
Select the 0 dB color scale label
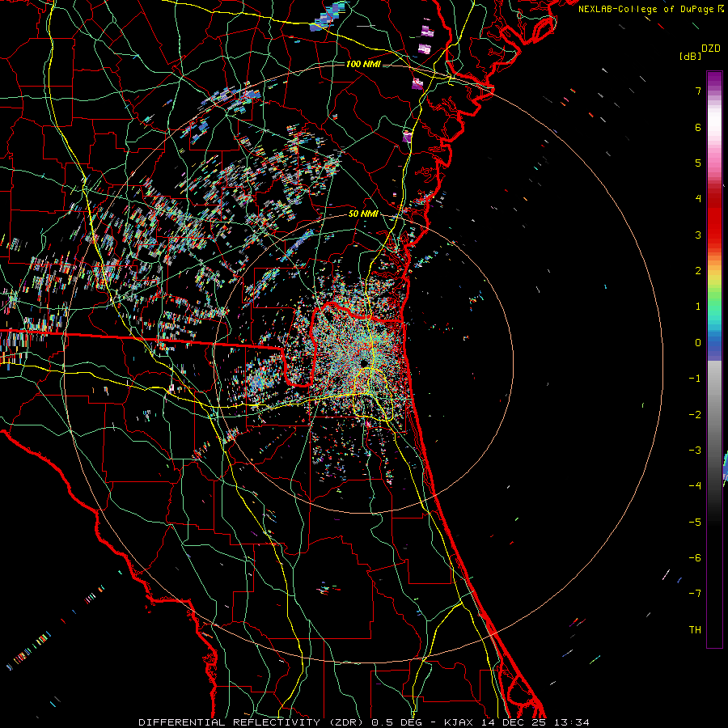coord(698,343)
